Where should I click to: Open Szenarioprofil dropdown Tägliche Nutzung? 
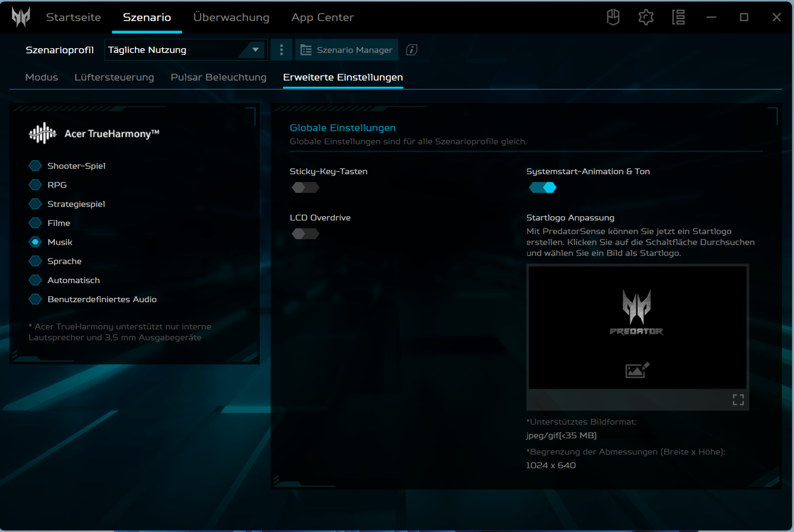186,50
